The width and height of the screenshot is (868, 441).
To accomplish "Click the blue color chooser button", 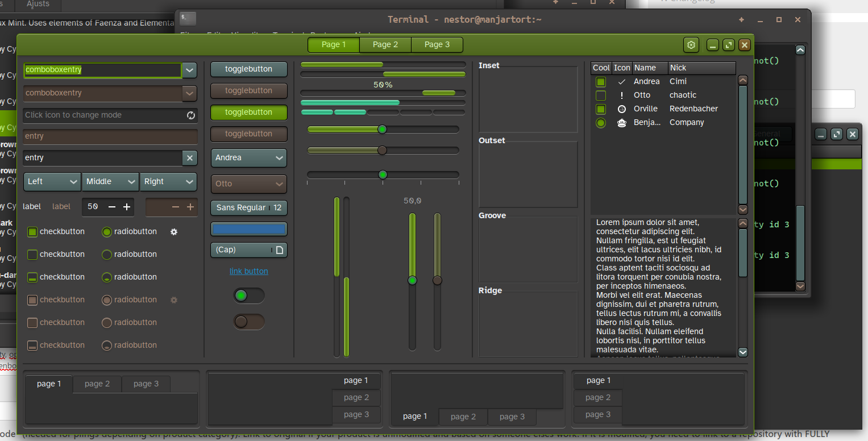I will tap(249, 230).
